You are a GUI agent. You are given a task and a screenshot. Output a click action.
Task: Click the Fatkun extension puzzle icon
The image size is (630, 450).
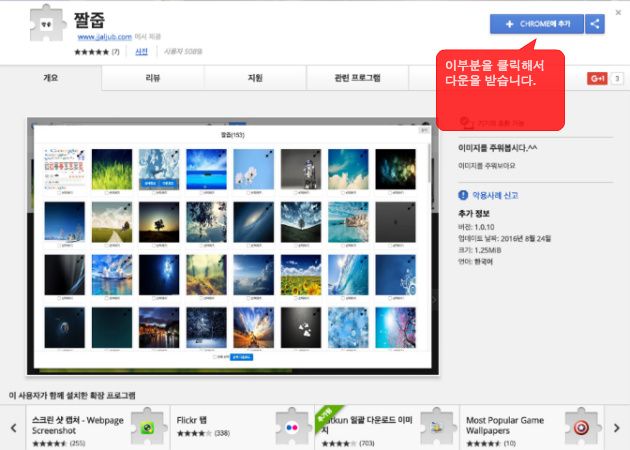tap(437, 427)
